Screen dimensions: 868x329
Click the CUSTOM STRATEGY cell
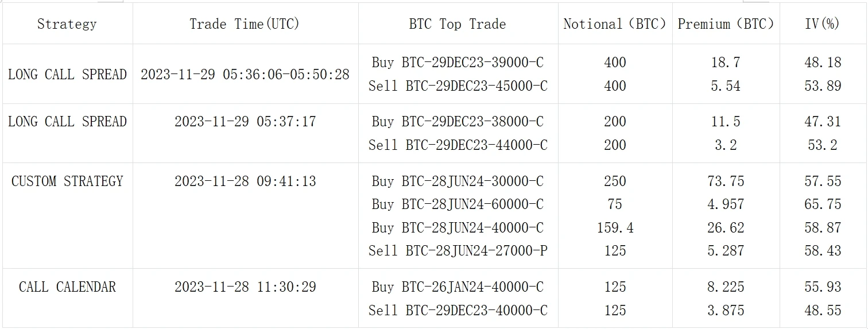tap(67, 181)
